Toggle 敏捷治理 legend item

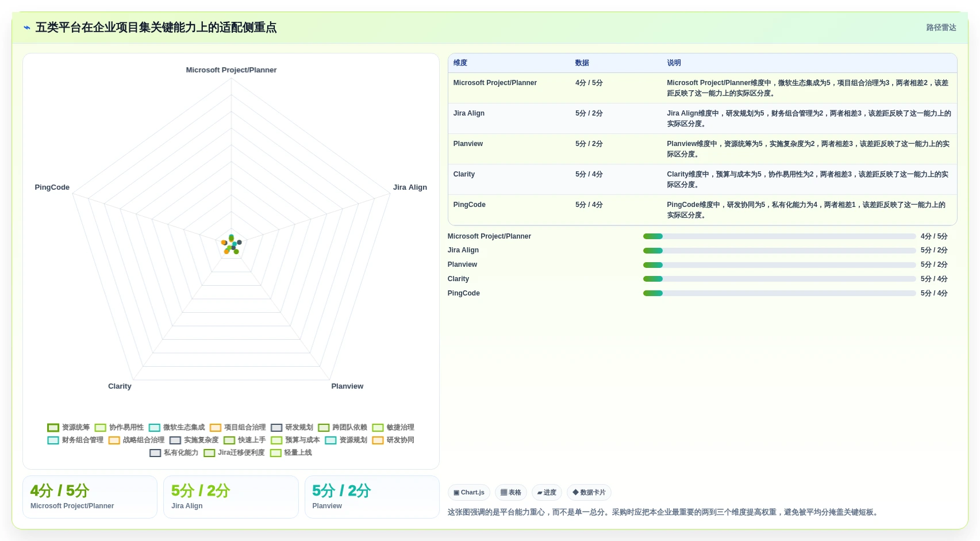[393, 427]
